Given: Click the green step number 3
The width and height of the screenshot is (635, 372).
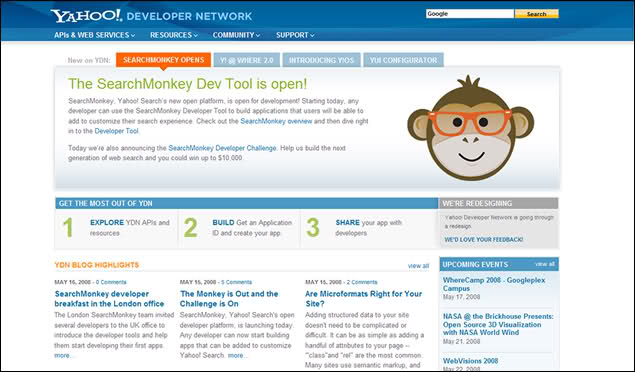Looking at the screenshot, I should coord(313,227).
